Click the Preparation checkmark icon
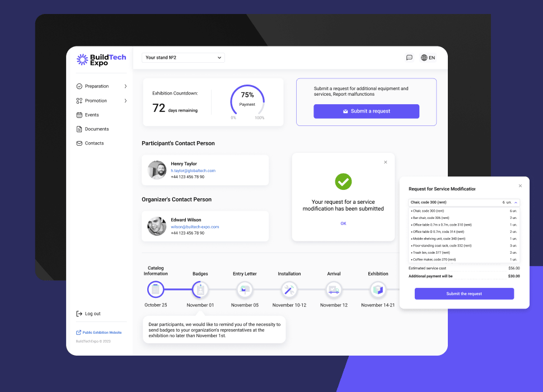This screenshot has width=543, height=392. 79,86
